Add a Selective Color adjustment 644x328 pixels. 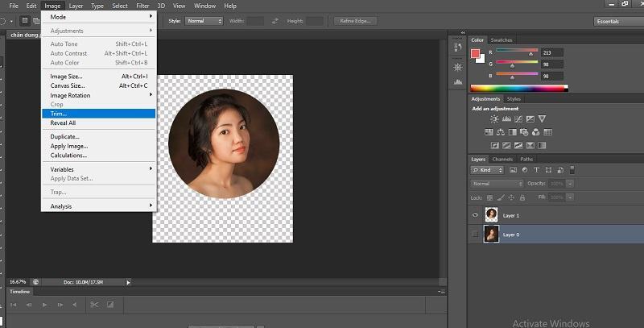[530, 145]
